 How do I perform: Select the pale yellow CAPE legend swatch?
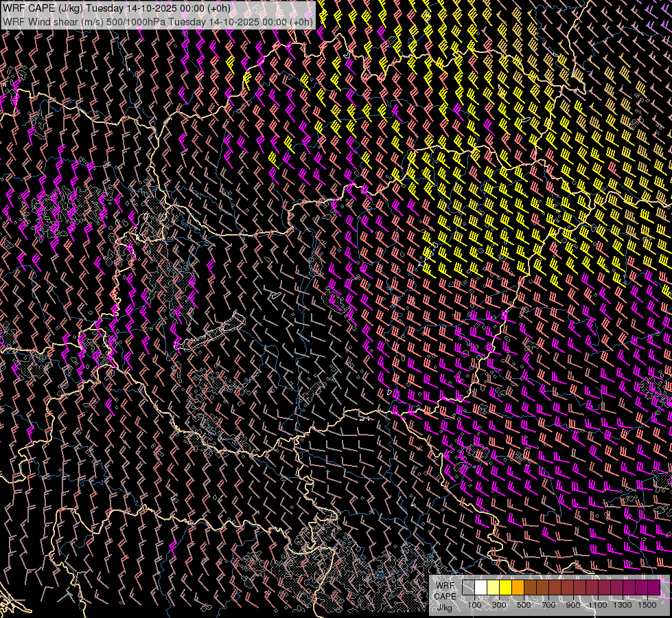click(493, 588)
